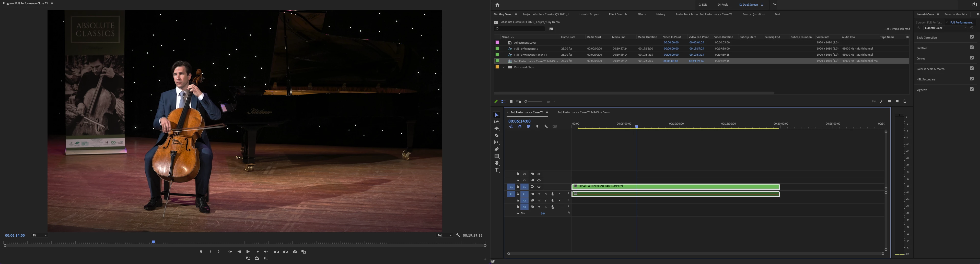Open the Essential Graphics tab
The image size is (980, 264).
[x=956, y=15]
